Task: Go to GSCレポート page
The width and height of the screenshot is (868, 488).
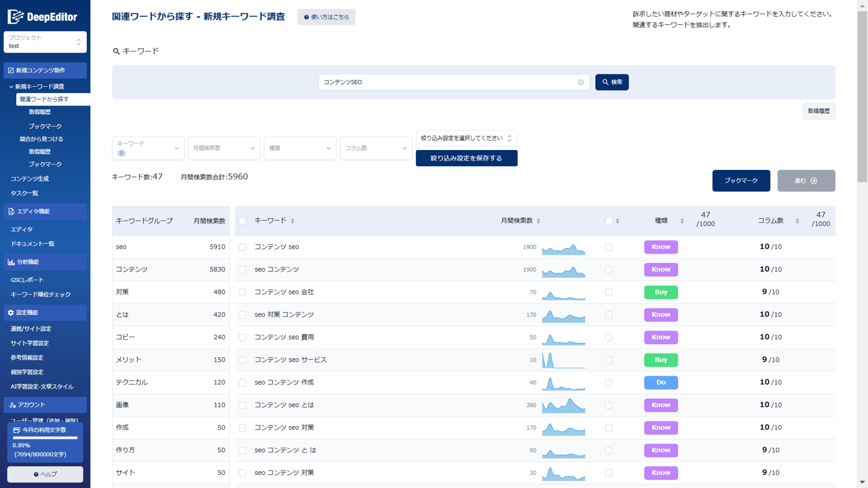Action: (x=27, y=280)
